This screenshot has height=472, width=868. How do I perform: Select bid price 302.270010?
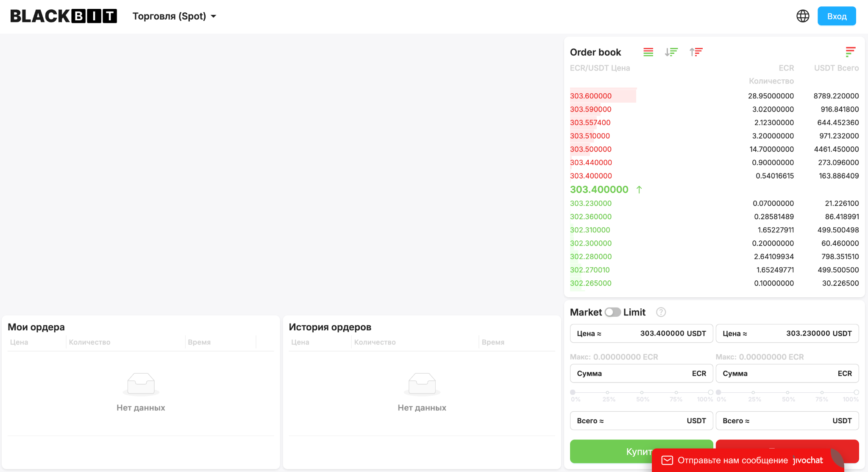click(590, 270)
